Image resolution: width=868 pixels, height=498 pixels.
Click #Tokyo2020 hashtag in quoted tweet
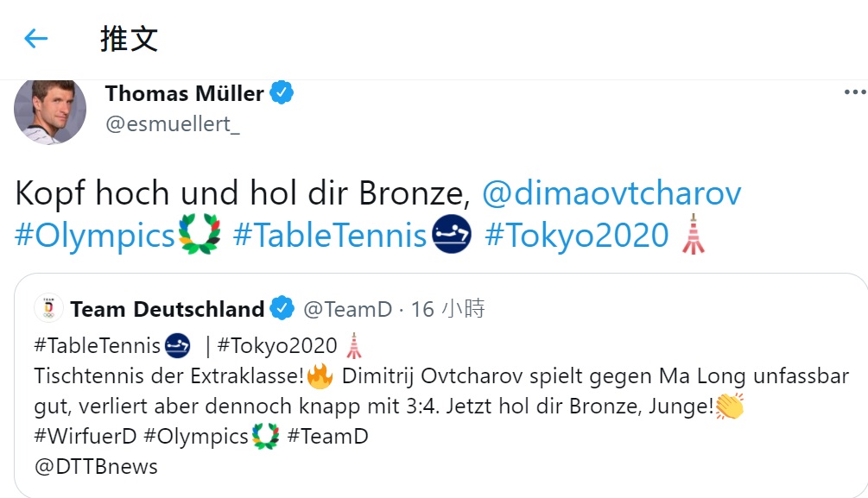[x=277, y=346]
